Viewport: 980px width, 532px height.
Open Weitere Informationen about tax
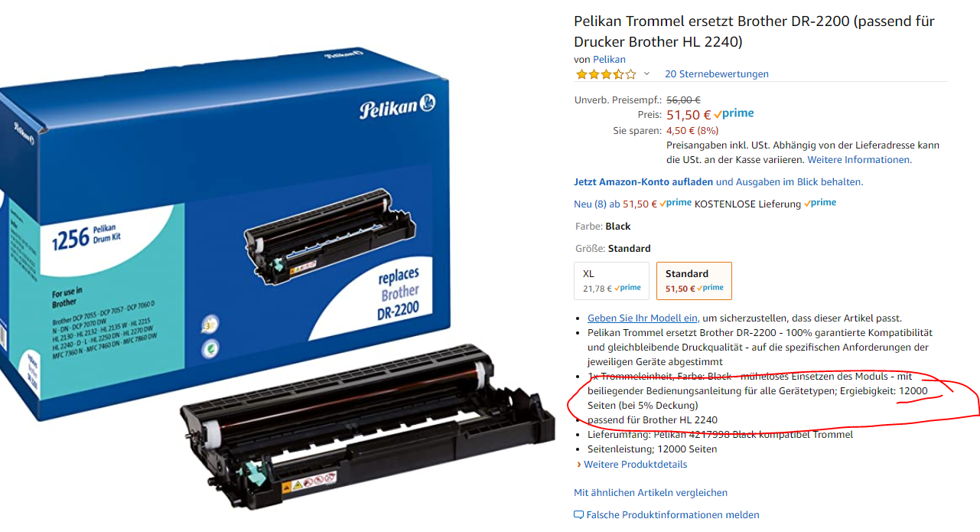[x=859, y=160]
